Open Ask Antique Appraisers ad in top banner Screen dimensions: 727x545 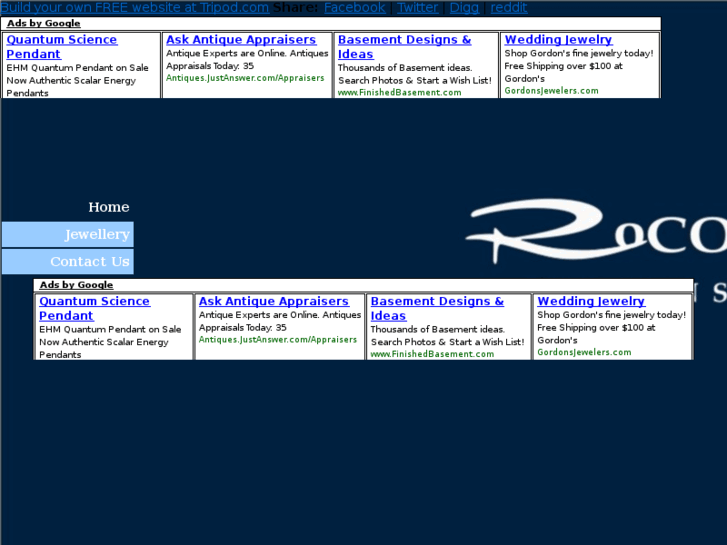(x=241, y=40)
